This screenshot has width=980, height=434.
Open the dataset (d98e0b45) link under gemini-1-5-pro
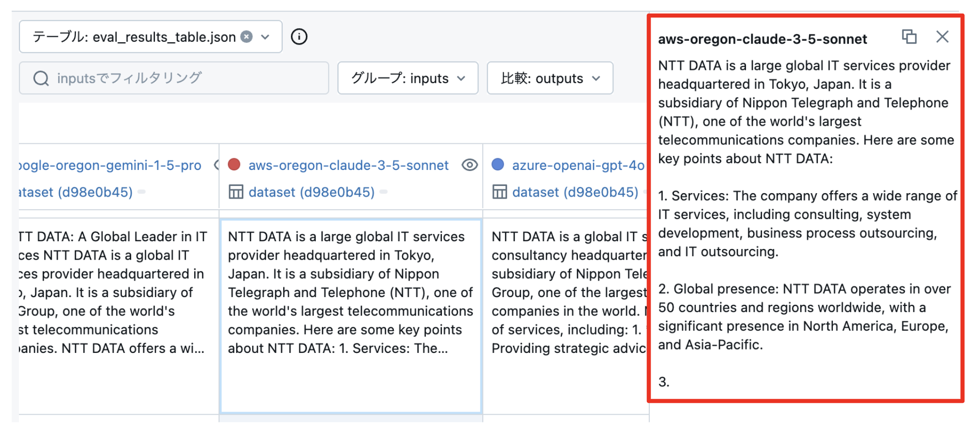tap(76, 192)
